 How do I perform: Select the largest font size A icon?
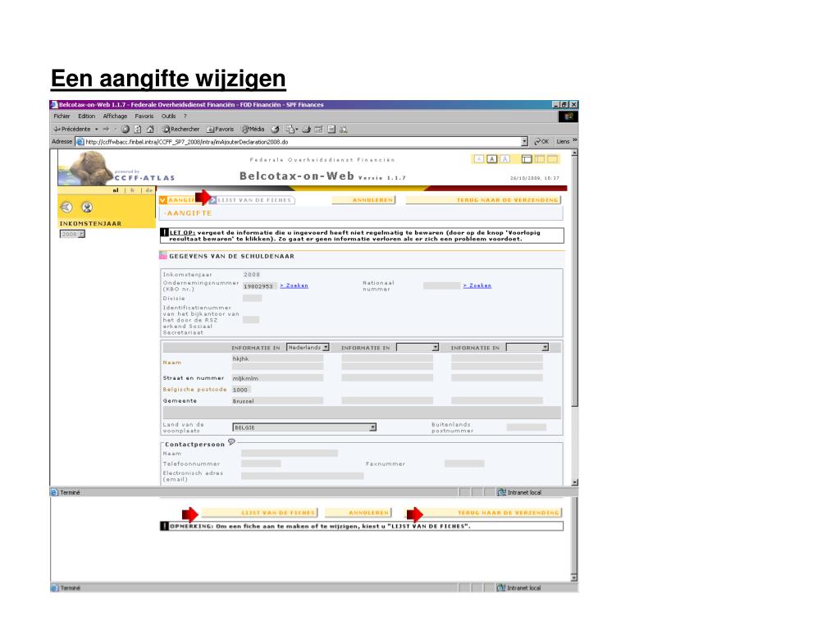point(504,159)
